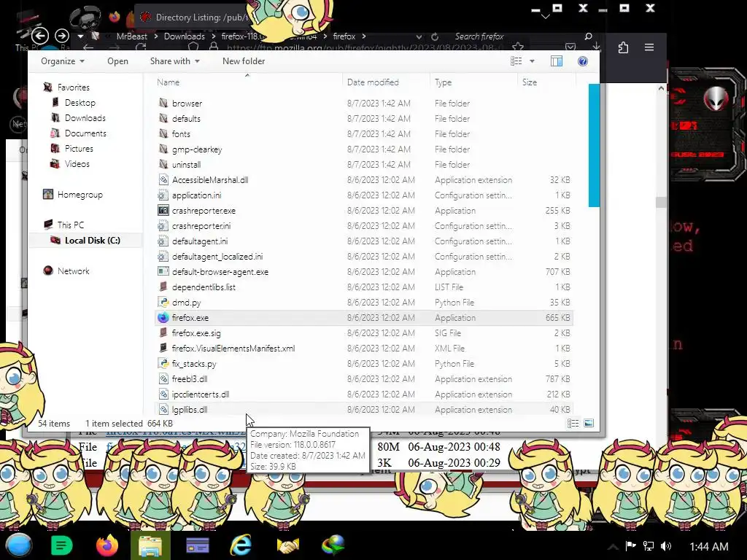The width and height of the screenshot is (747, 560).
Task: Sort by Name column header
Action: tap(169, 82)
